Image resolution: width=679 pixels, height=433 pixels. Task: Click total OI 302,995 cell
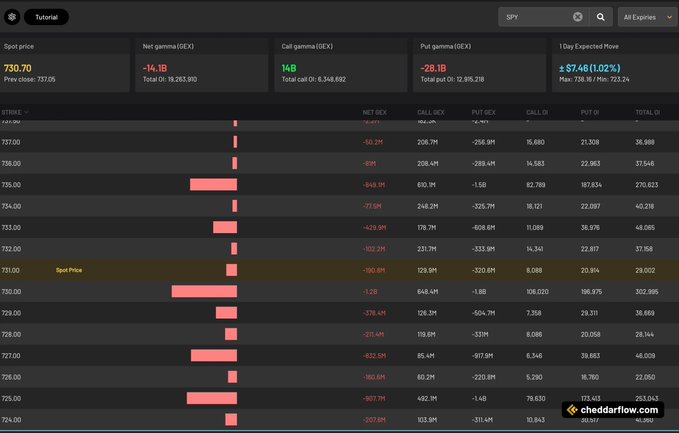click(x=647, y=292)
